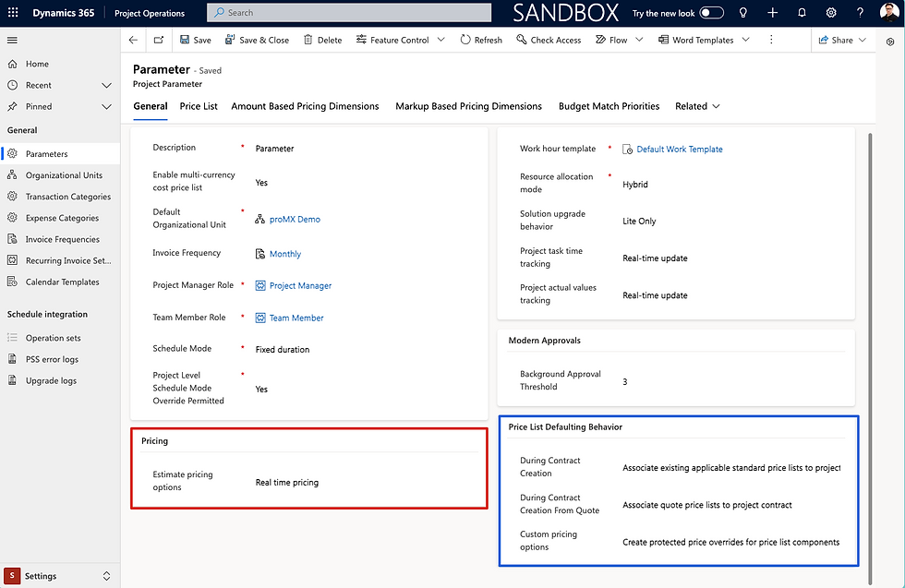The width and height of the screenshot is (905, 588).
Task: Change the During Contract Creation option
Action: (x=731, y=468)
